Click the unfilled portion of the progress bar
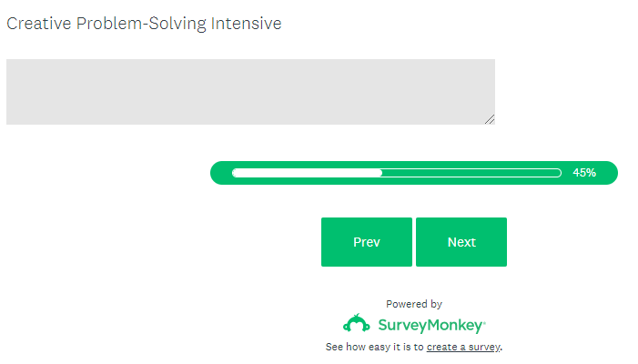 tap(471, 173)
